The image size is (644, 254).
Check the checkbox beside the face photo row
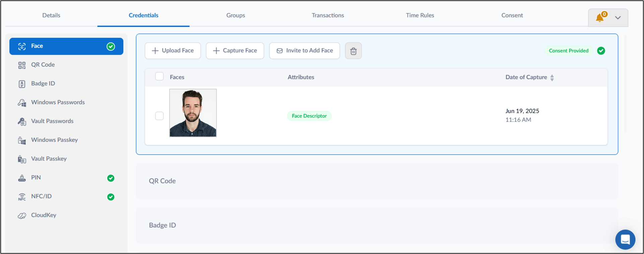[159, 116]
